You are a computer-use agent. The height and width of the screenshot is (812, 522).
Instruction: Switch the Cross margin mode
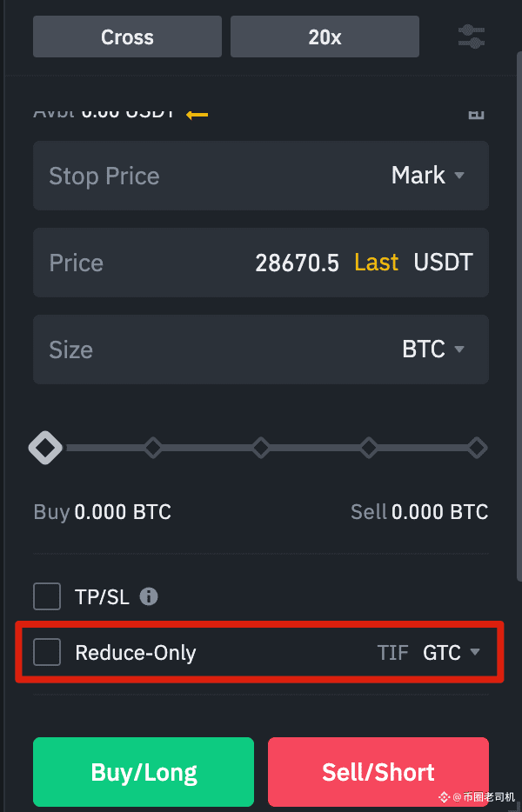tap(128, 37)
